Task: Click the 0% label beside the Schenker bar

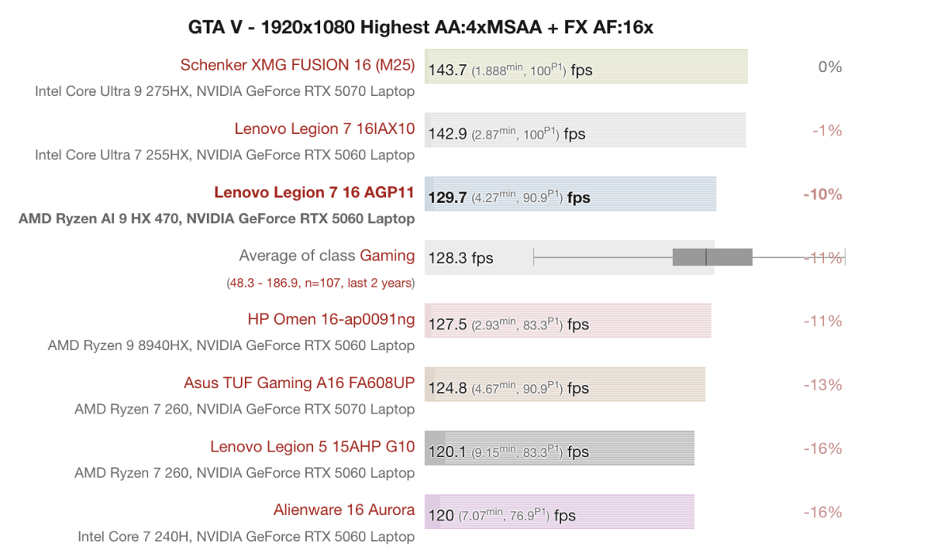Action: (830, 67)
